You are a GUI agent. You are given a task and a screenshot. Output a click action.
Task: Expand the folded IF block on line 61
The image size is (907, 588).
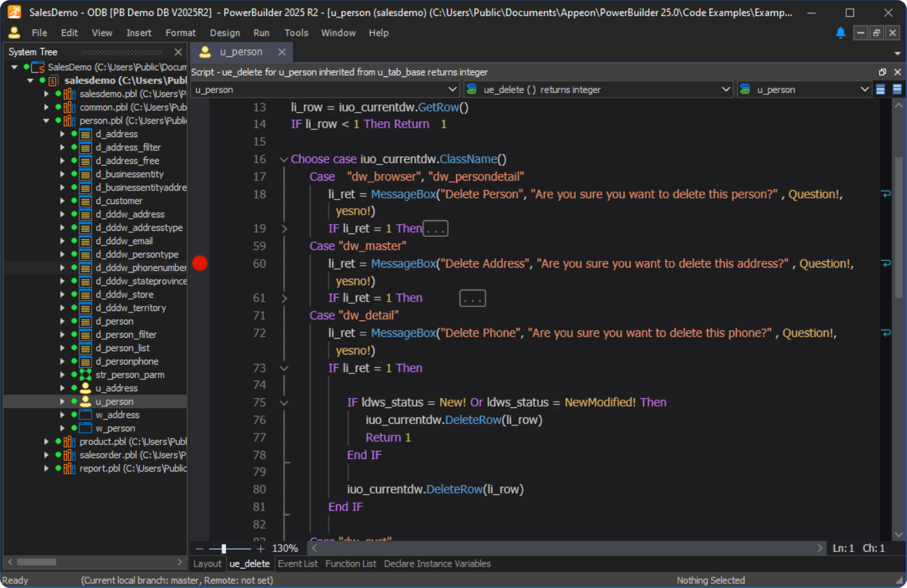[284, 298]
